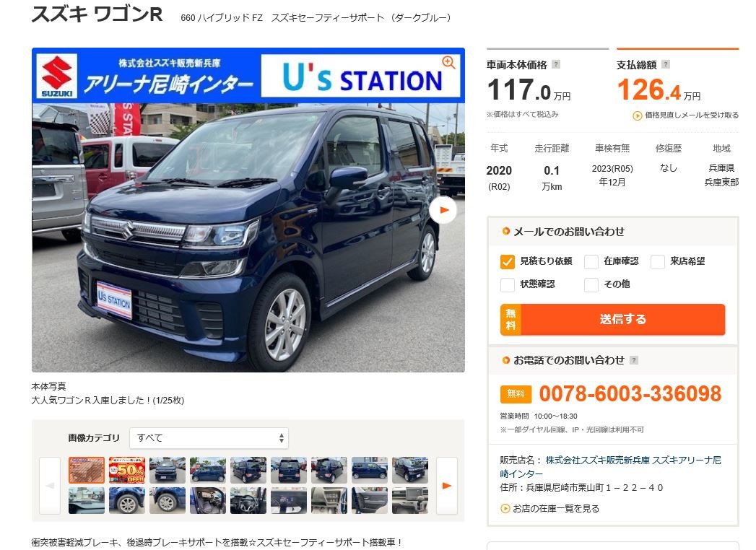Show next thumbnails with right arrow
Viewport: 756px width, 550px height.
[x=446, y=486]
